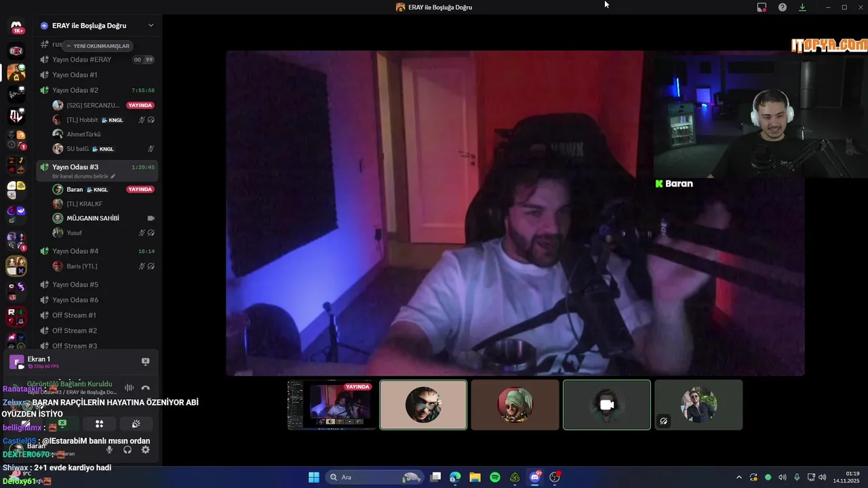Expand hidden system tray icons chevron
868x488 pixels.
pyautogui.click(x=739, y=477)
